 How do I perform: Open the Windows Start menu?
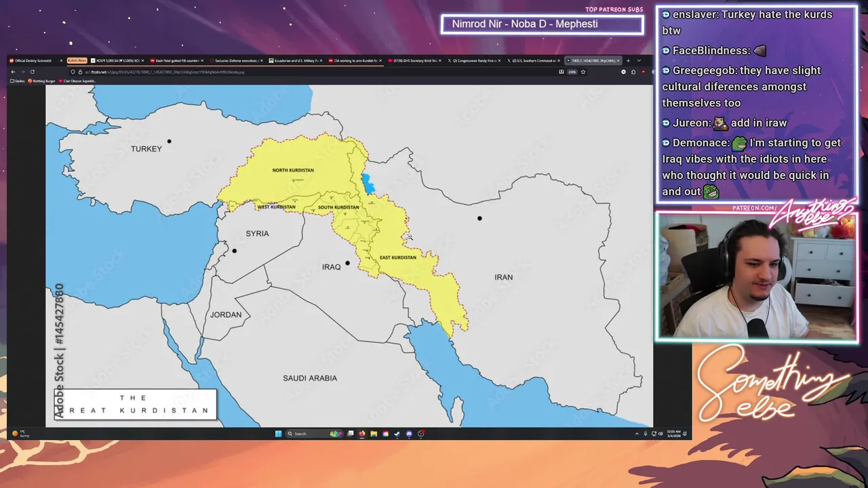278,434
